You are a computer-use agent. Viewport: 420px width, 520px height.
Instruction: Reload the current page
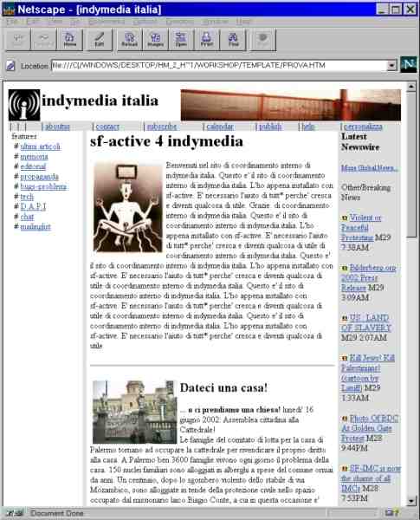129,40
